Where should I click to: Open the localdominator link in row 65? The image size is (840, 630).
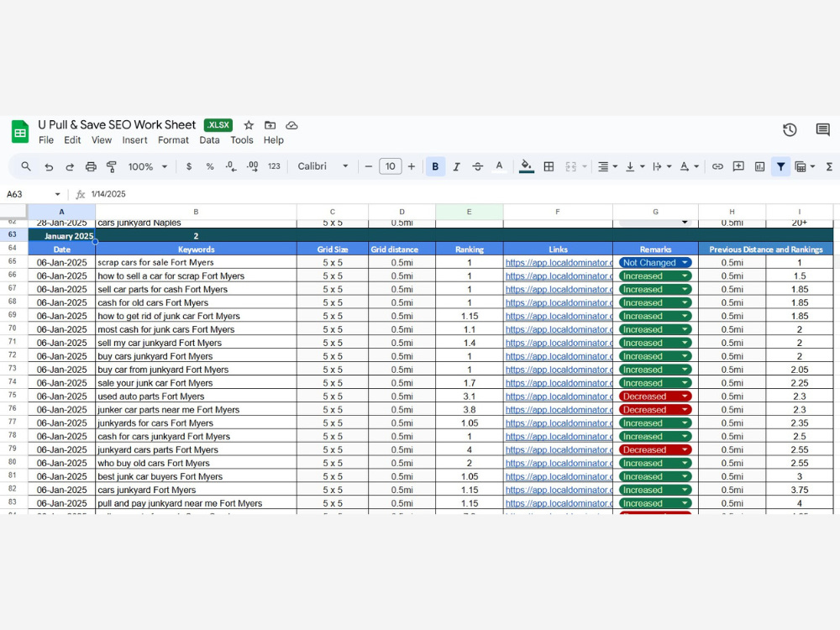(x=559, y=262)
